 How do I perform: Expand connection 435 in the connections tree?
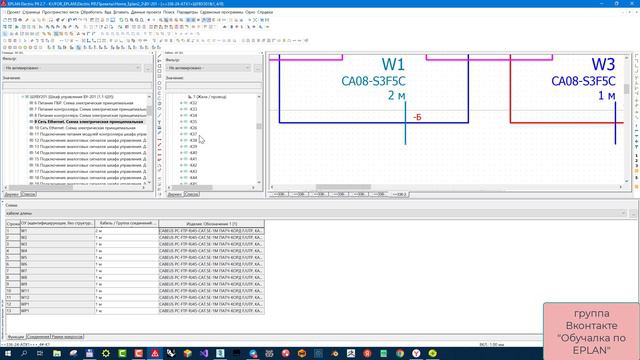(x=181, y=122)
